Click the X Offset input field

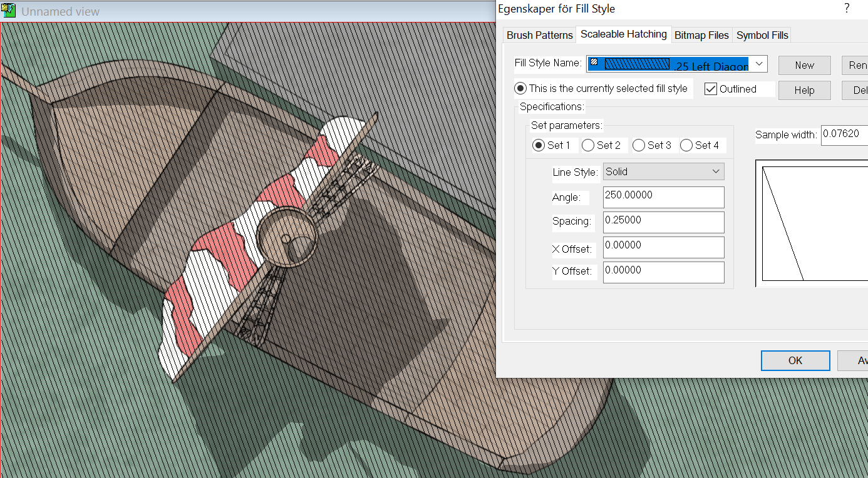[x=663, y=247]
